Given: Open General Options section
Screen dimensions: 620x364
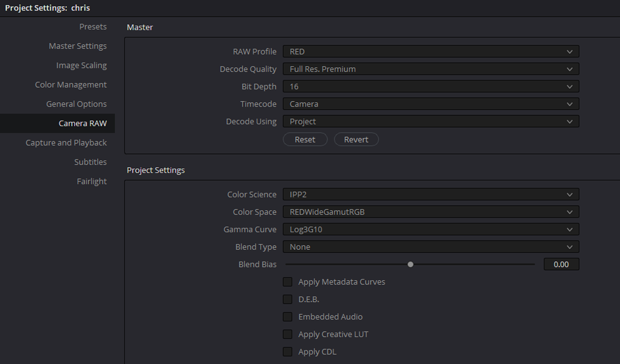Looking at the screenshot, I should (x=77, y=104).
